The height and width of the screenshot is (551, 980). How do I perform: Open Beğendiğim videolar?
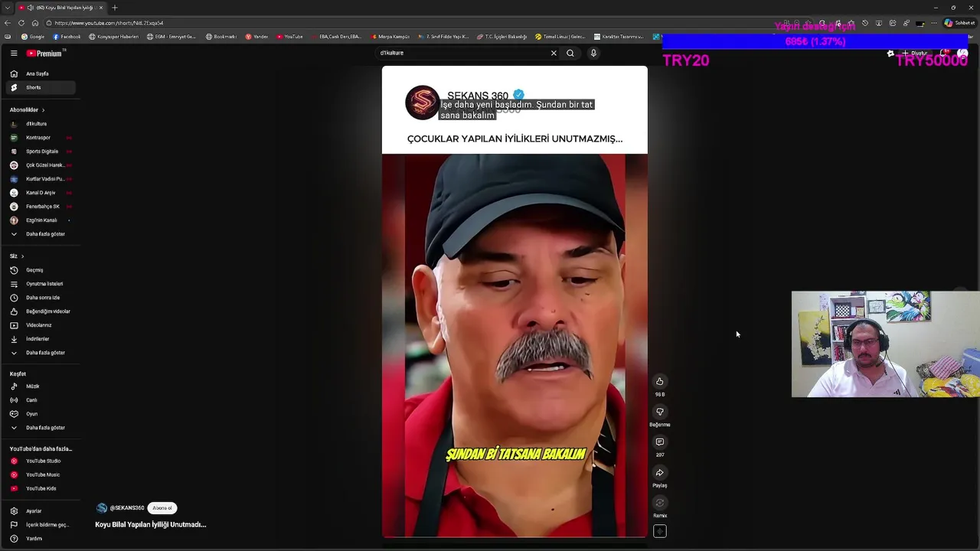tap(40, 311)
